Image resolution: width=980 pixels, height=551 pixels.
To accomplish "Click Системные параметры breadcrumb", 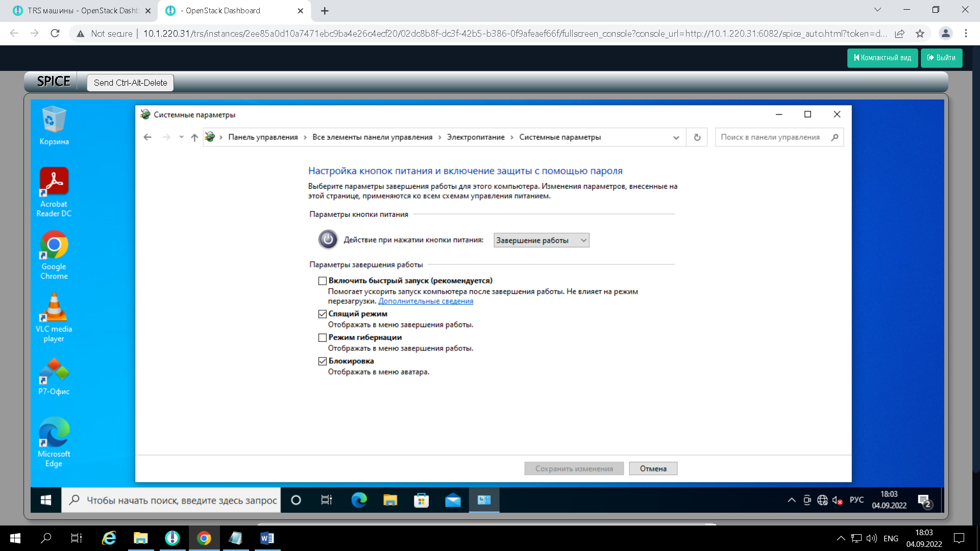I will tap(560, 137).
